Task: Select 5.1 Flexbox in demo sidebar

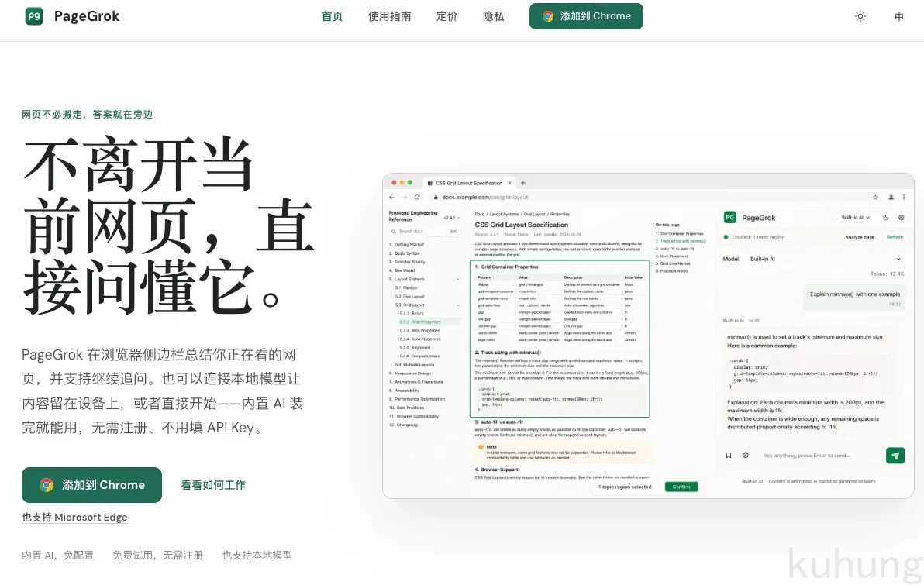Action: click(406, 288)
